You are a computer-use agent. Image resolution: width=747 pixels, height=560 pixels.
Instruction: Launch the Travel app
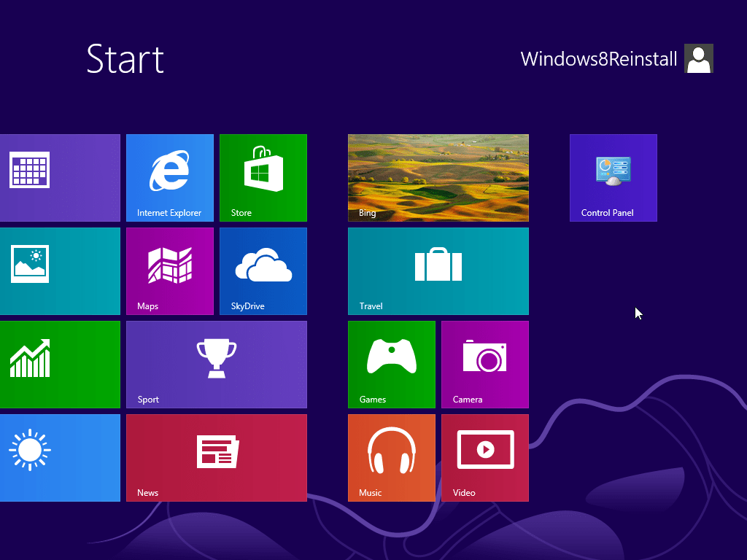[438, 271]
